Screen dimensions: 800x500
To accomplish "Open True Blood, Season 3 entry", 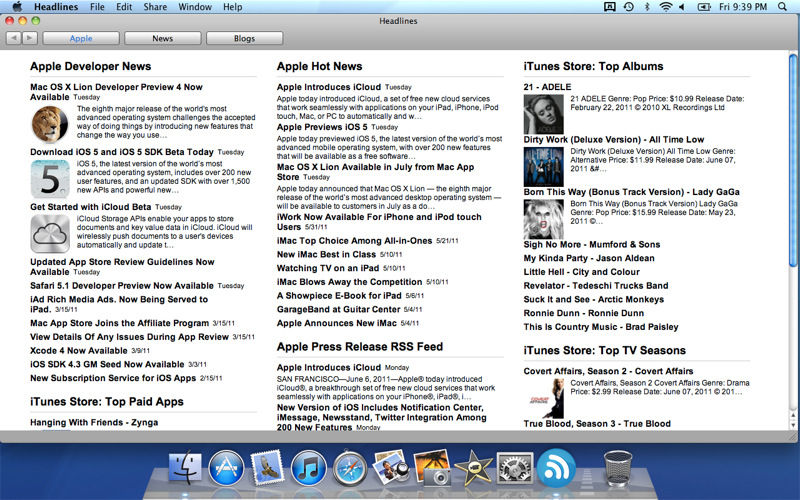I will pos(597,423).
